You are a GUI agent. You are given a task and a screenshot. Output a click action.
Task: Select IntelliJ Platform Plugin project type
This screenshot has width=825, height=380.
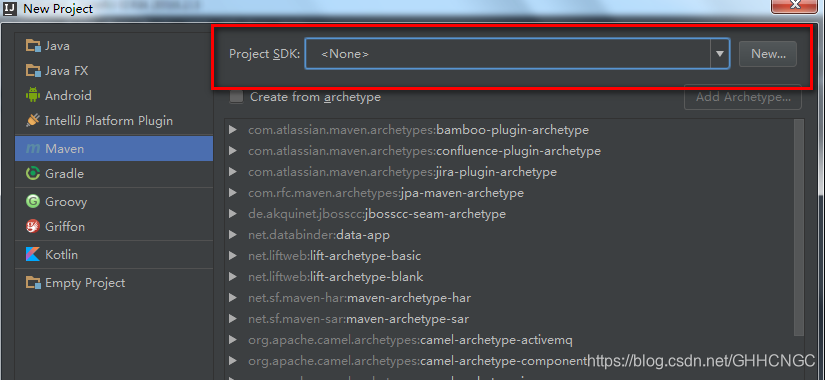(x=114, y=121)
